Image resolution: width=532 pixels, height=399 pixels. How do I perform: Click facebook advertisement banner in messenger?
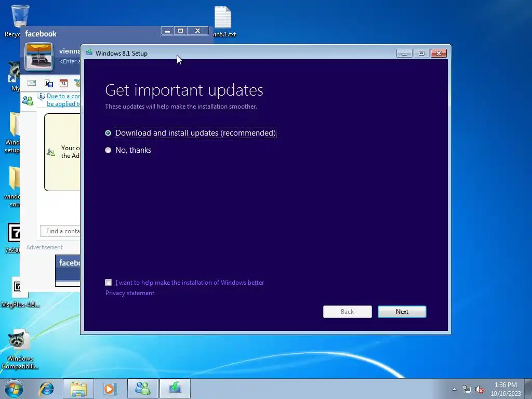(x=68, y=270)
